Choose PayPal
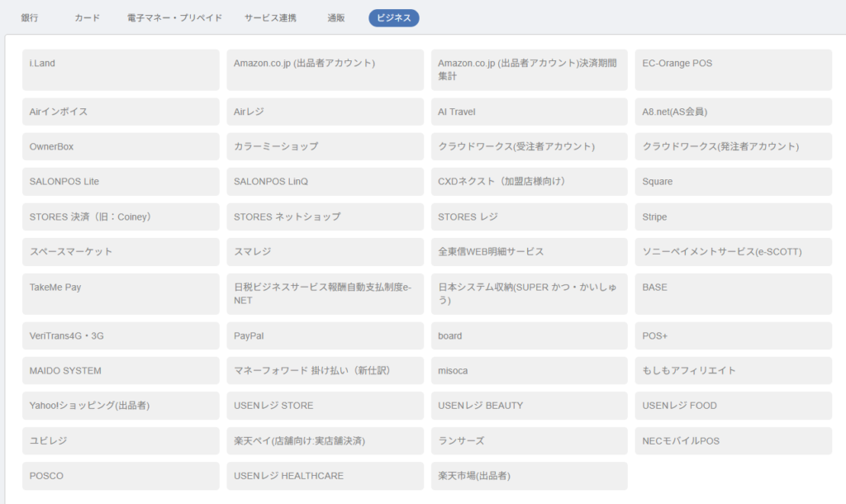Viewport: 846px width, 504px height. (x=325, y=335)
